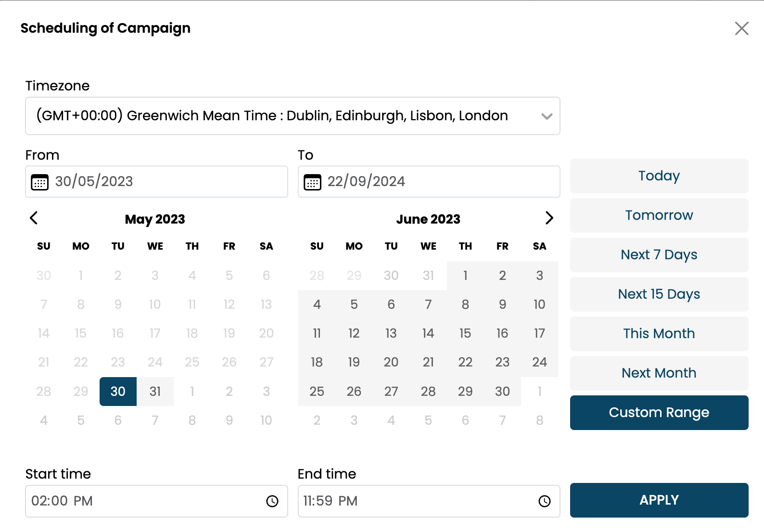764x532 pixels.
Task: Choose the Tomorrow preset
Action: (659, 215)
